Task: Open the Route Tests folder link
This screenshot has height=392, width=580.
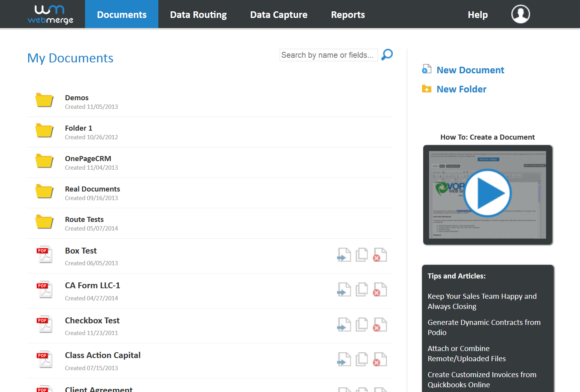Action: tap(84, 219)
